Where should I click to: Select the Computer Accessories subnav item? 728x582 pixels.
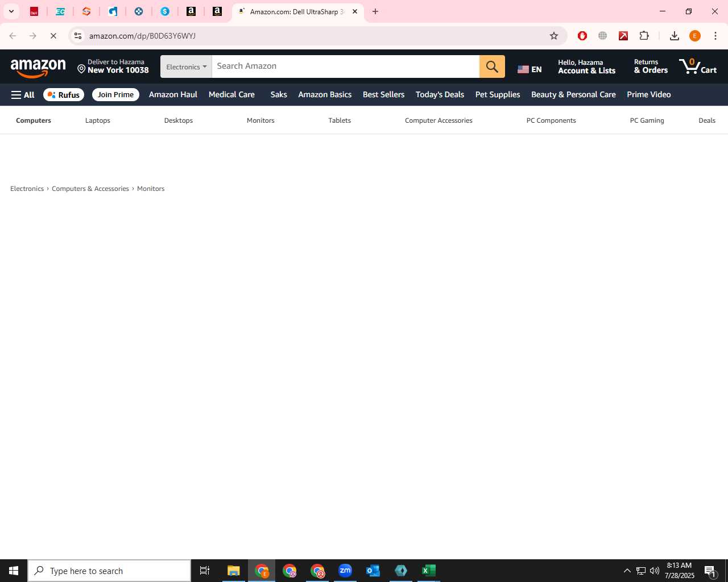(439, 120)
